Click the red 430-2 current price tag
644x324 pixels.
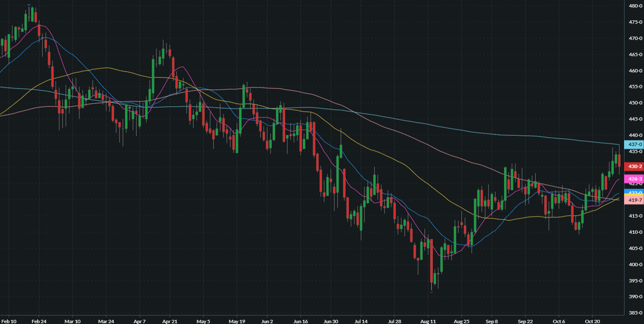[633, 166]
